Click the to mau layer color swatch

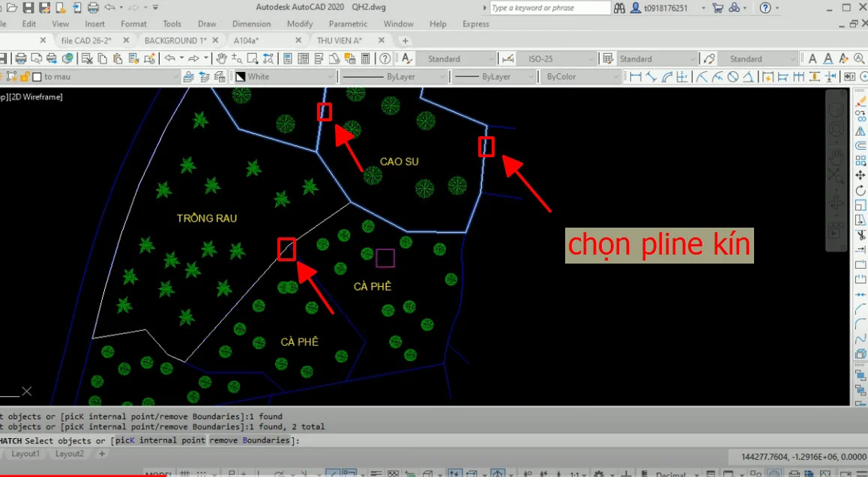pyautogui.click(x=37, y=77)
